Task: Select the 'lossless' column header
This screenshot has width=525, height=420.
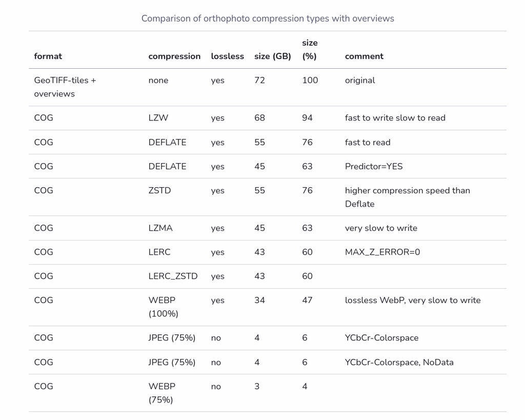Action: coord(227,56)
